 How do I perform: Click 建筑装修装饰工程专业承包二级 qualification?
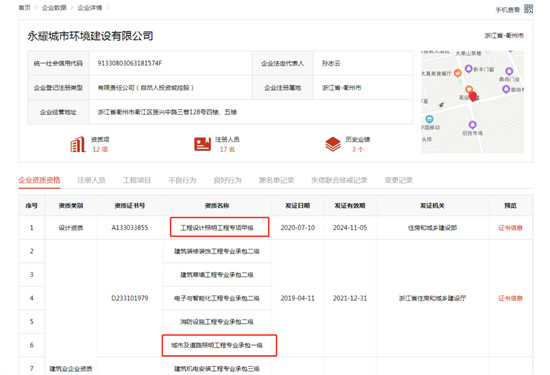[217, 251]
